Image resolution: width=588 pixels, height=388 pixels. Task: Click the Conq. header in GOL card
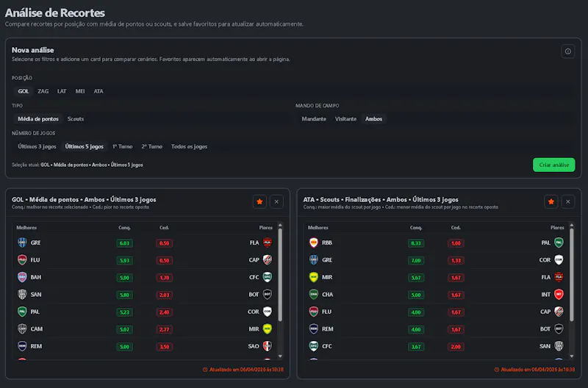click(124, 228)
